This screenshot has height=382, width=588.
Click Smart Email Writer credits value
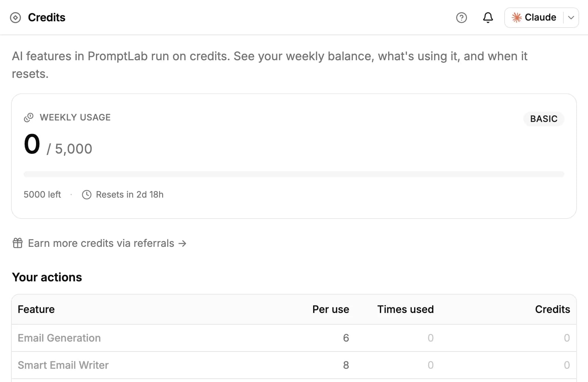(567, 365)
